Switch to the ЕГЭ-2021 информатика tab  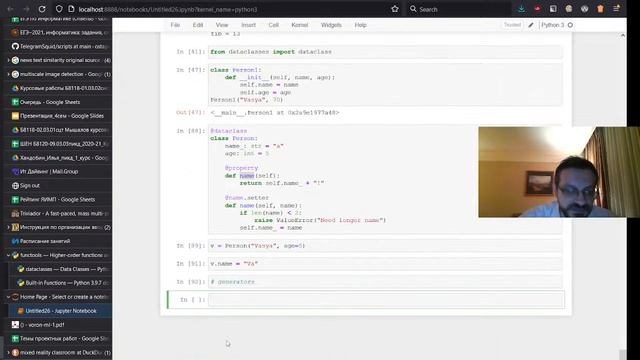[x=60, y=33]
